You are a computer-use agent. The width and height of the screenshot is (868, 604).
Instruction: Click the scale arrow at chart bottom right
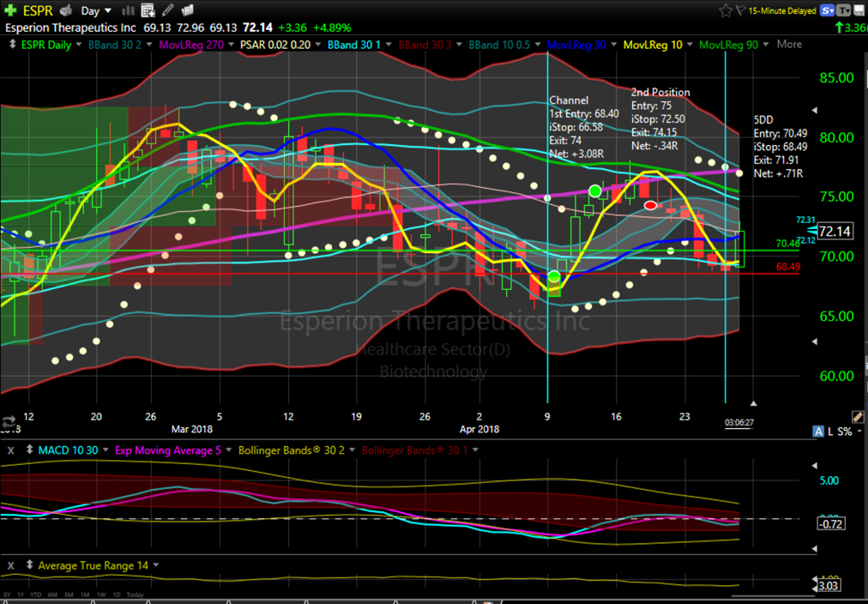[x=753, y=403]
